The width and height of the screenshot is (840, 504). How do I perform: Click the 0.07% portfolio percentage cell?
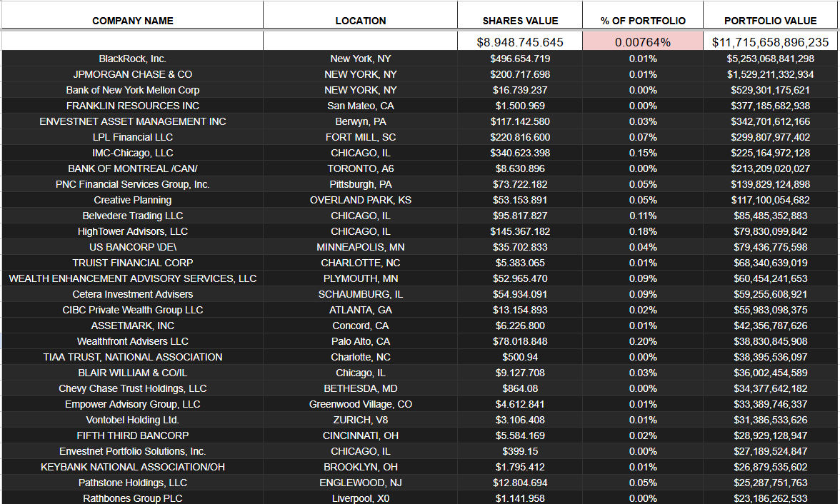pyautogui.click(x=643, y=137)
